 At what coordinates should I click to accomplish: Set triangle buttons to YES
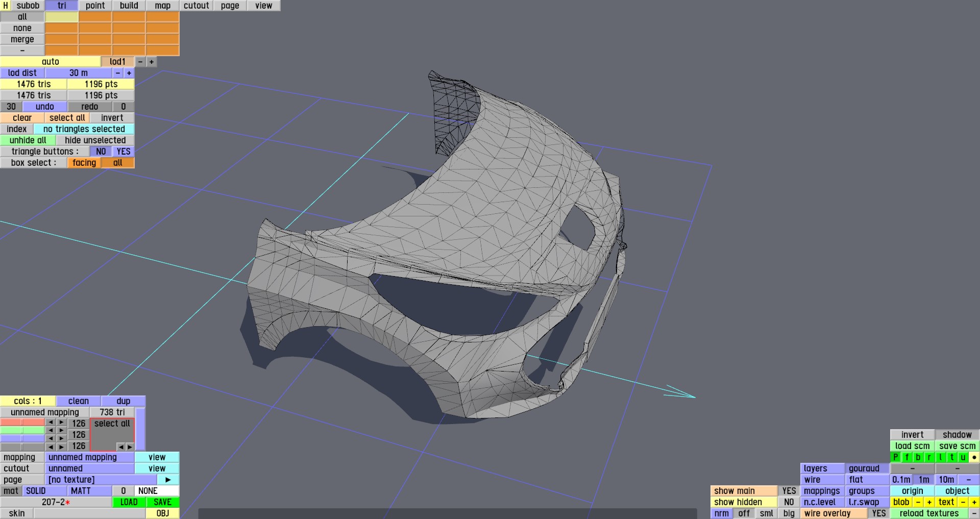click(124, 152)
